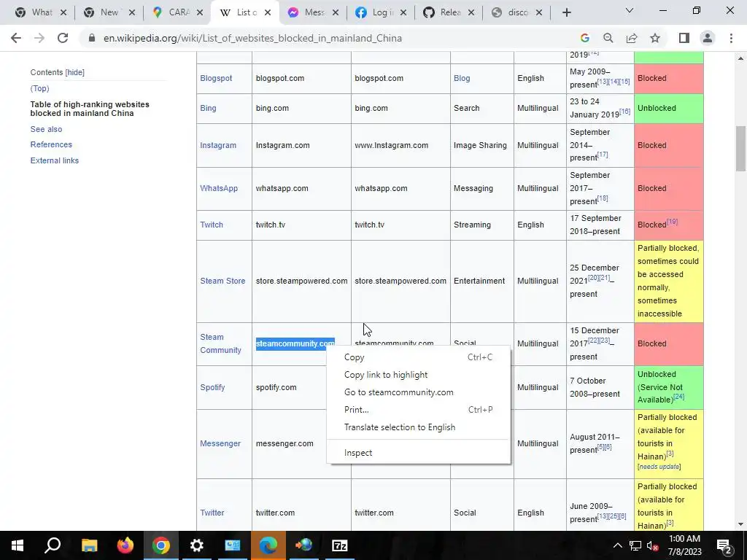Close the Wikipedia 'List o' tab
Screen dimensions: 747x560
[x=268, y=13]
